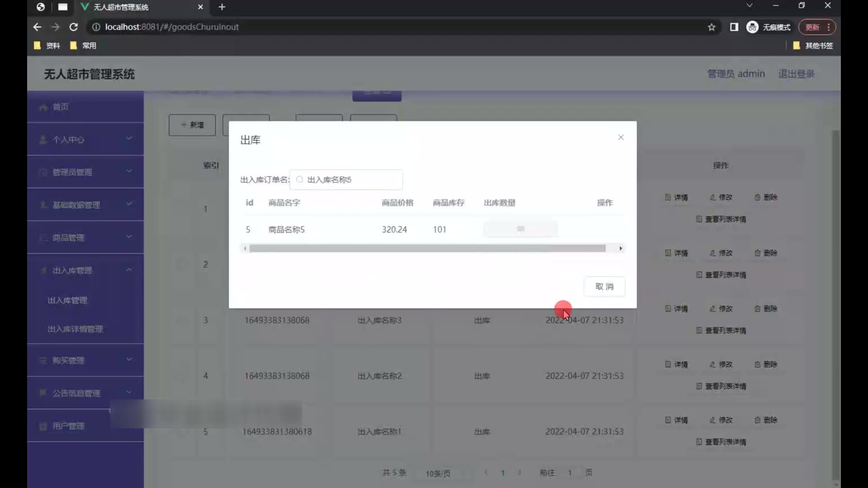Click the dialog's horizontal scrollbar thumb
Screen dimensions: 868x488
[x=427, y=249]
